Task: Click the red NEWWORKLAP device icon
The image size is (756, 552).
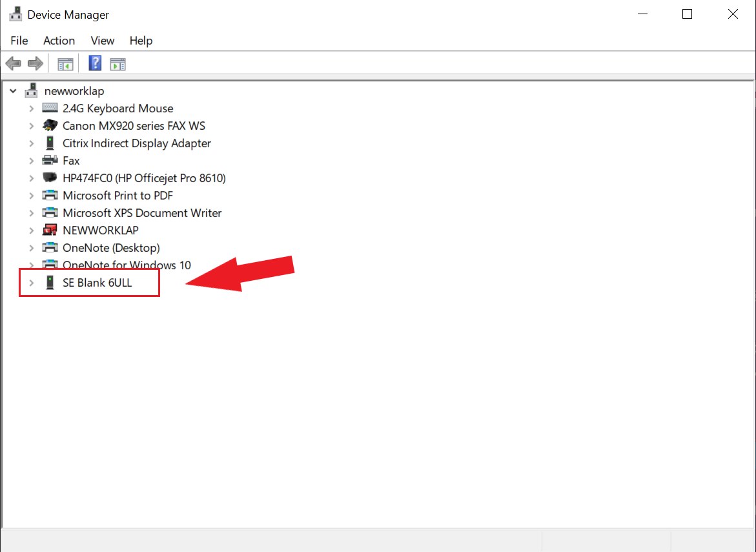Action: [x=50, y=230]
